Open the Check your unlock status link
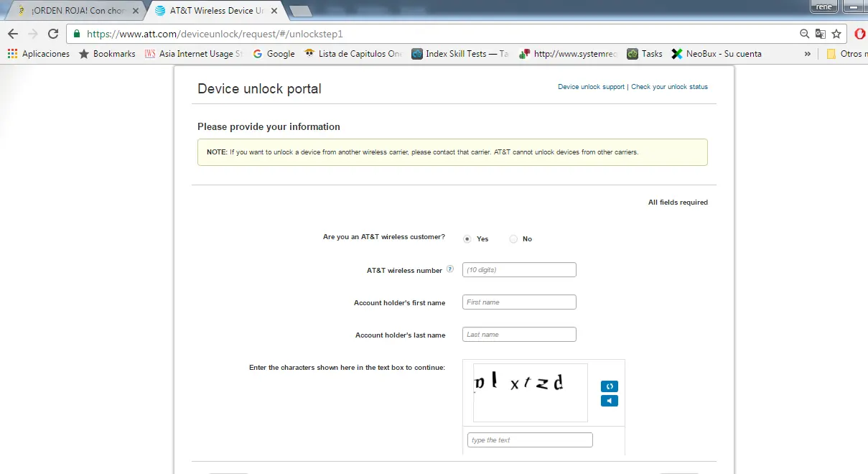Viewport: 868px width, 474px height. pyautogui.click(x=669, y=87)
